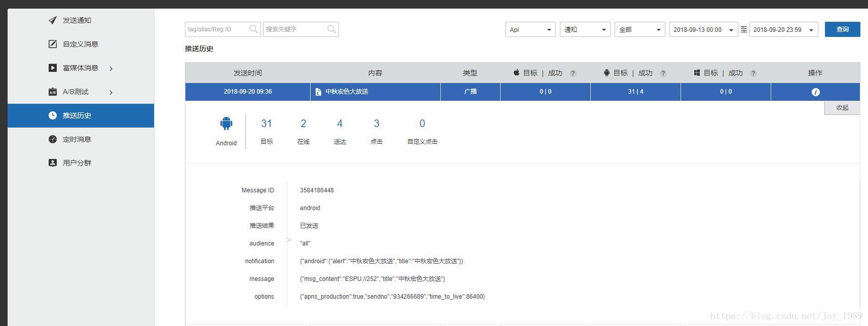Click the edit pencil icon beside 自定义消息
Viewport: 868px width, 326px height.
[53, 44]
